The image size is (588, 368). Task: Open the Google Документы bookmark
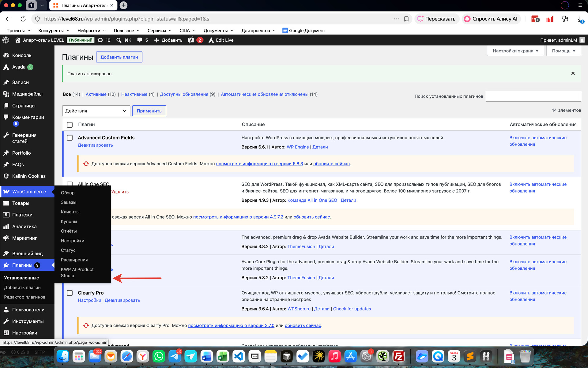(x=303, y=31)
